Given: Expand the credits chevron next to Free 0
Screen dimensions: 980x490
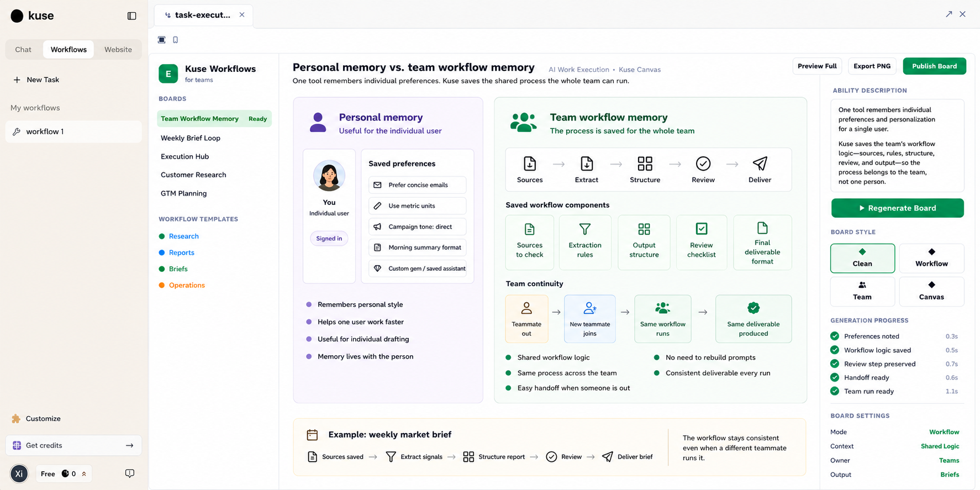Looking at the screenshot, I should 84,474.
